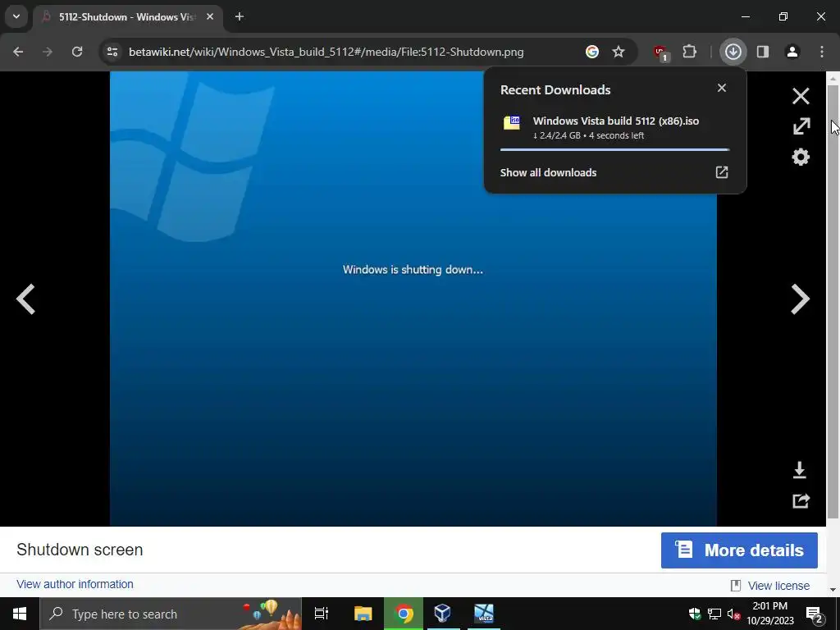Go forward in browser history

[47, 52]
